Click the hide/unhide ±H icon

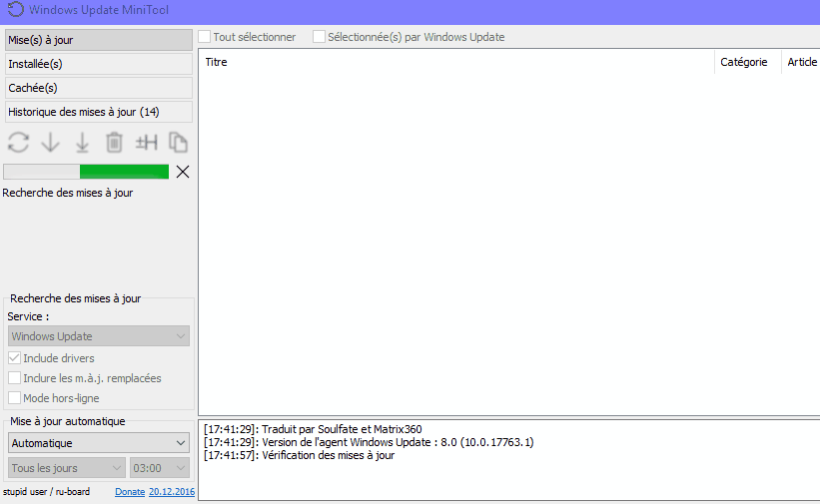click(x=147, y=142)
